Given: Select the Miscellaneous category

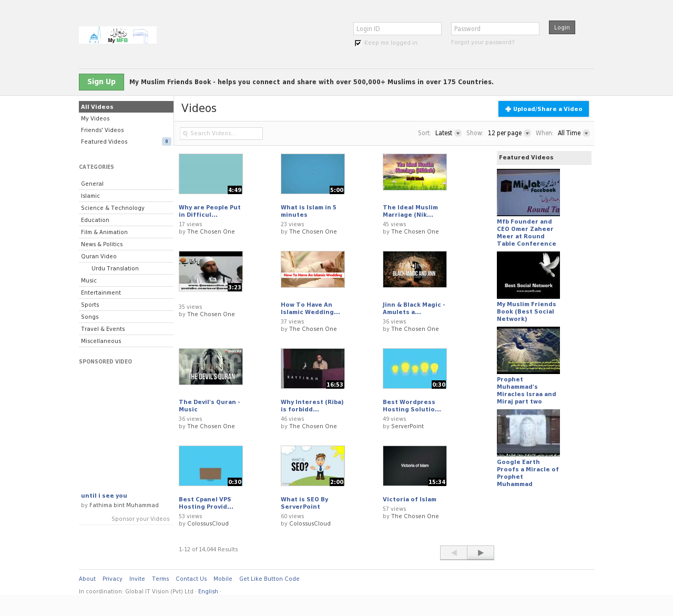Looking at the screenshot, I should point(126,341).
